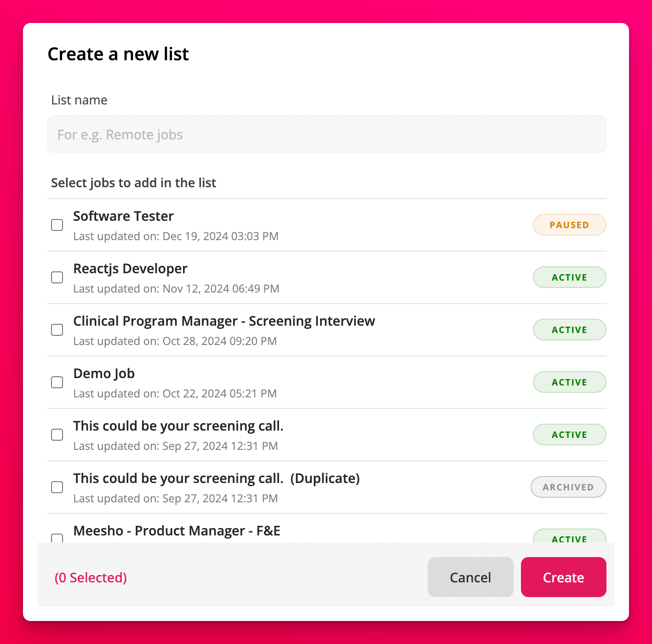
Task: Click the Reactjs Developer job title
Action: [x=130, y=269]
